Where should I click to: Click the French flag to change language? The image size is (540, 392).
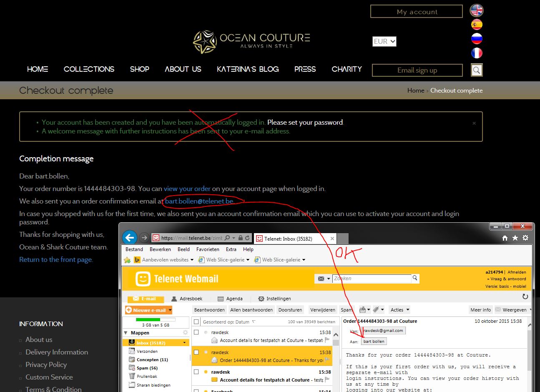click(477, 53)
